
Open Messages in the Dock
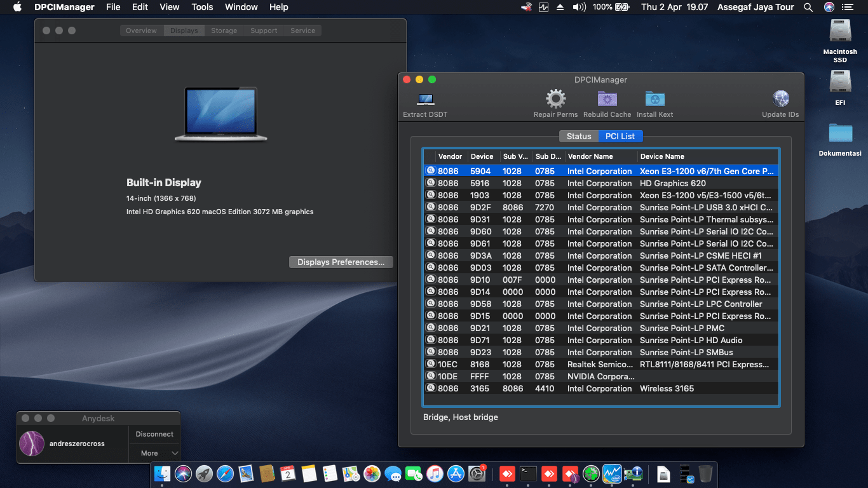pyautogui.click(x=393, y=473)
